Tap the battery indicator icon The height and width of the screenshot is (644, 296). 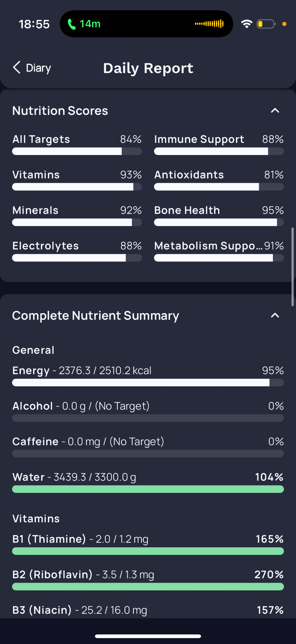coord(266,24)
